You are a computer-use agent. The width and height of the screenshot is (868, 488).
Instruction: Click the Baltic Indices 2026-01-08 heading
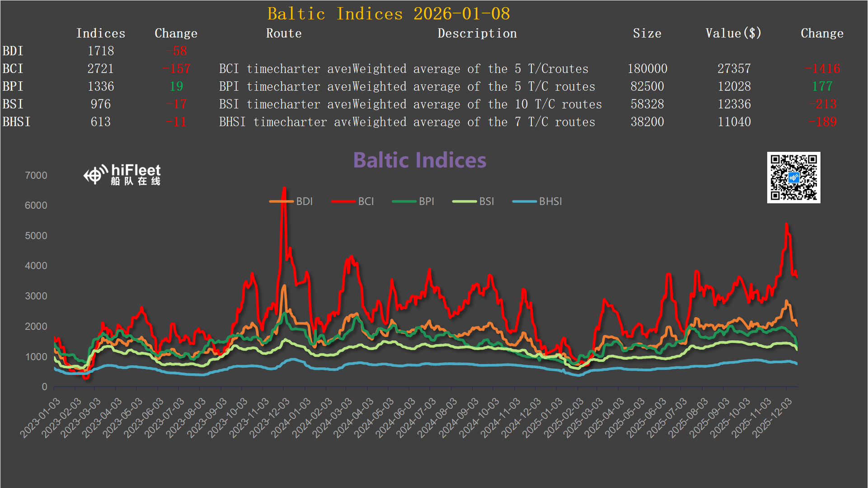tap(389, 14)
